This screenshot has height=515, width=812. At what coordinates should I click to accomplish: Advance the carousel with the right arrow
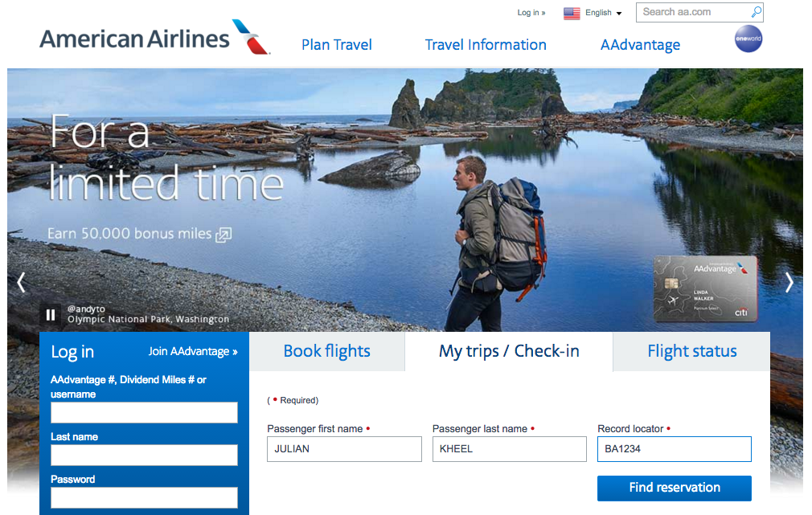pyautogui.click(x=789, y=283)
